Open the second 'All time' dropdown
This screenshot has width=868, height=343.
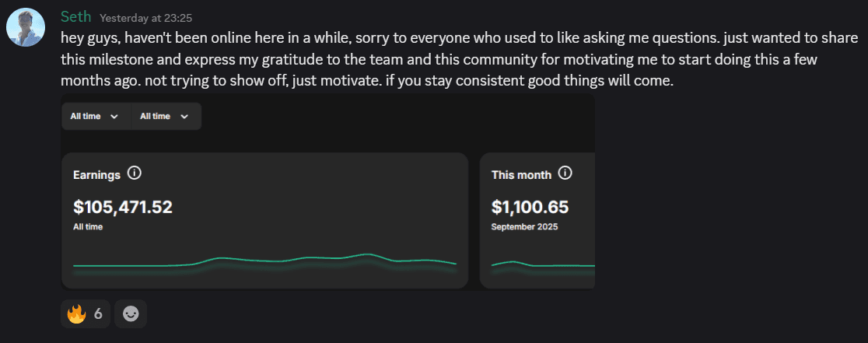(x=164, y=117)
